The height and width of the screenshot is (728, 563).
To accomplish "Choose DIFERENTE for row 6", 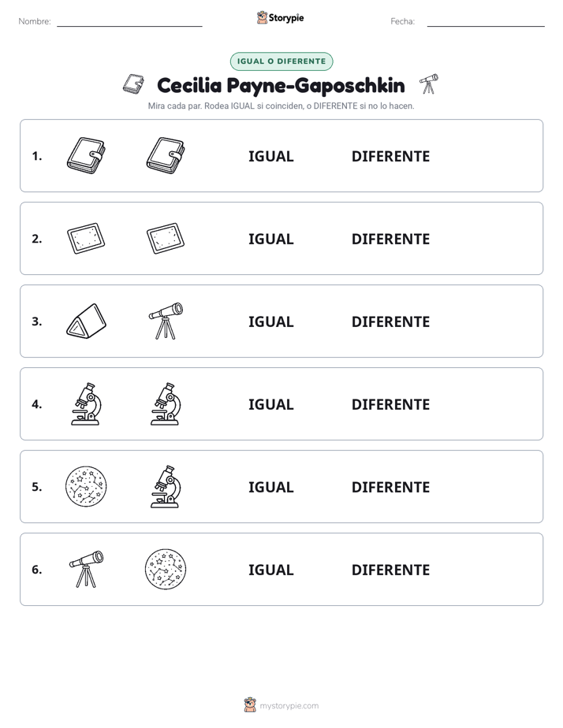I will 390,570.
